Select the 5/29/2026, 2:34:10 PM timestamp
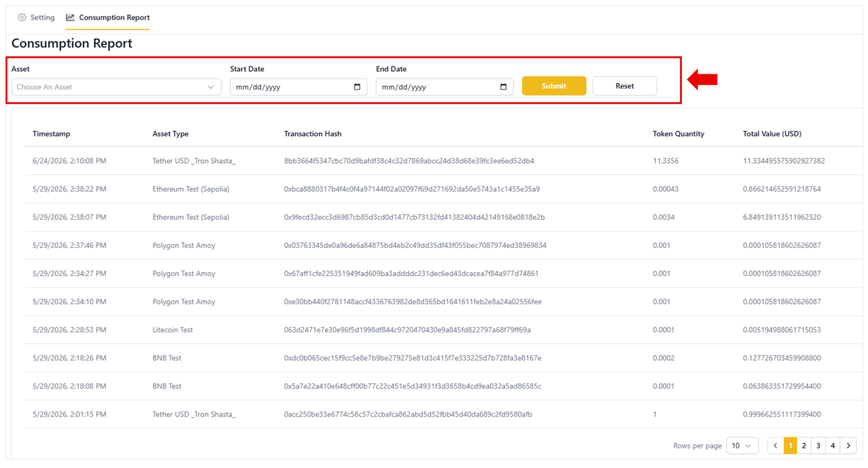 pos(69,302)
